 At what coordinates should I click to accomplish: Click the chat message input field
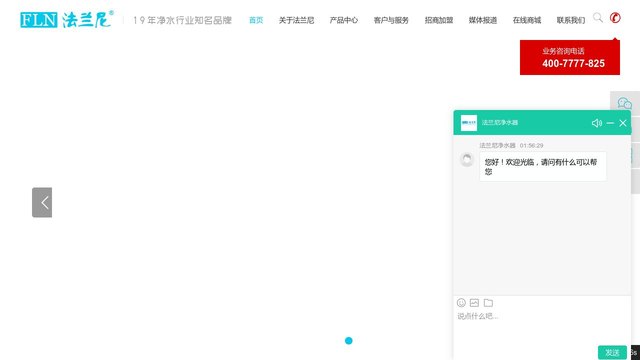(542, 327)
